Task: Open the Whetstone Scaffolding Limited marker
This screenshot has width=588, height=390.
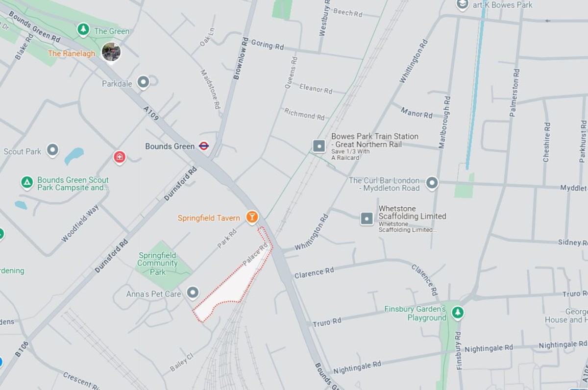Action: (x=367, y=219)
